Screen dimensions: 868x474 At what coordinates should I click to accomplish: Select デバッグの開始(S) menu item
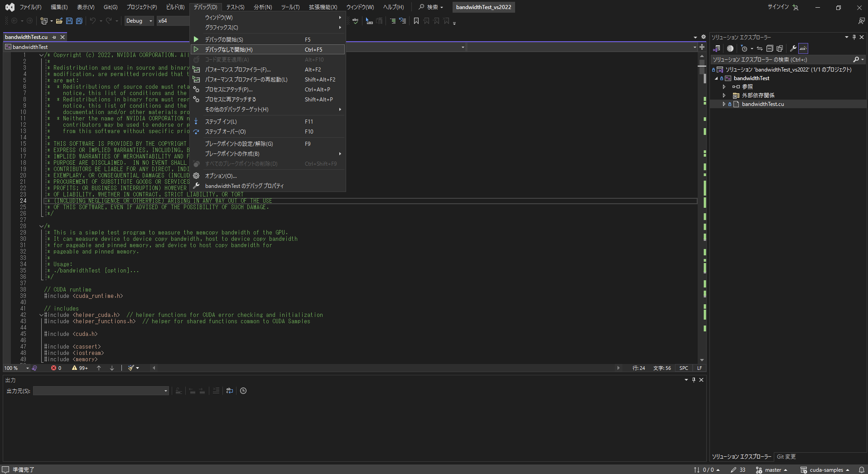268,40
